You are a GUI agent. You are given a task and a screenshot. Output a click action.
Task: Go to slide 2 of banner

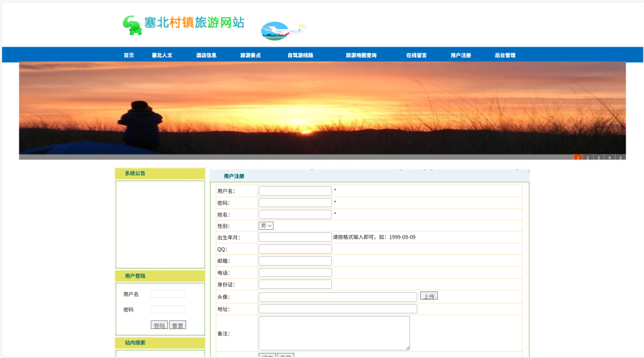(588, 158)
